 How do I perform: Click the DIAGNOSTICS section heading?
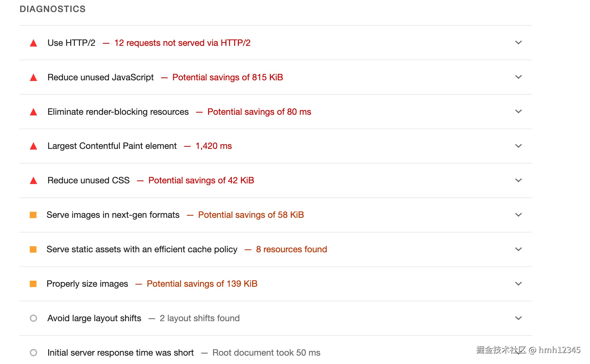(x=53, y=9)
